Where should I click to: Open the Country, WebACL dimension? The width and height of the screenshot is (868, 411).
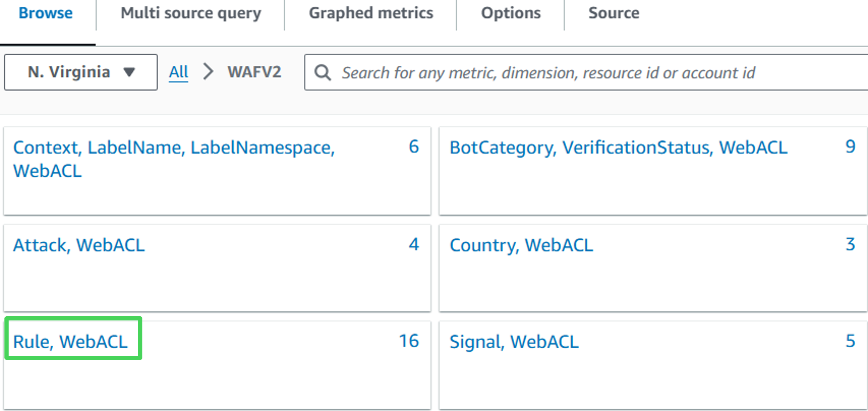[x=521, y=245]
